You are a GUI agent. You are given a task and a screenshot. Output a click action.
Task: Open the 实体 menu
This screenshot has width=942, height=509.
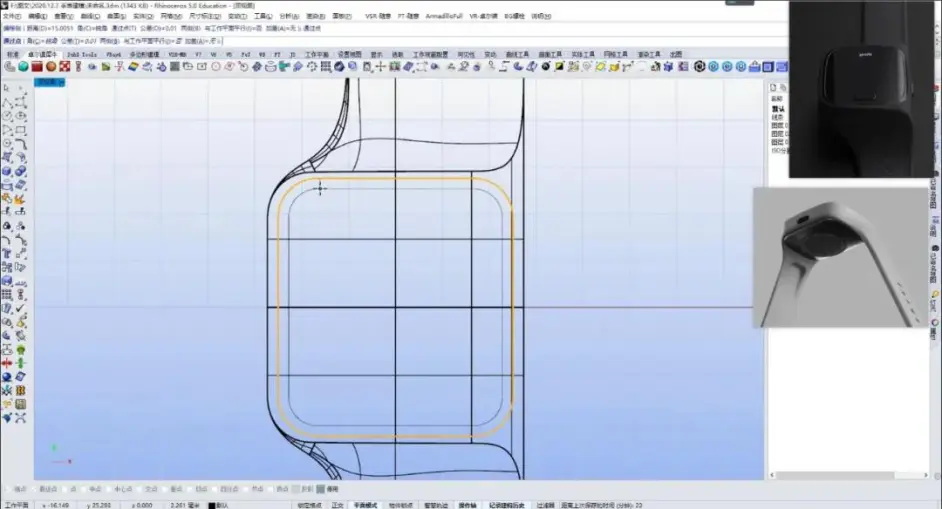(143, 16)
